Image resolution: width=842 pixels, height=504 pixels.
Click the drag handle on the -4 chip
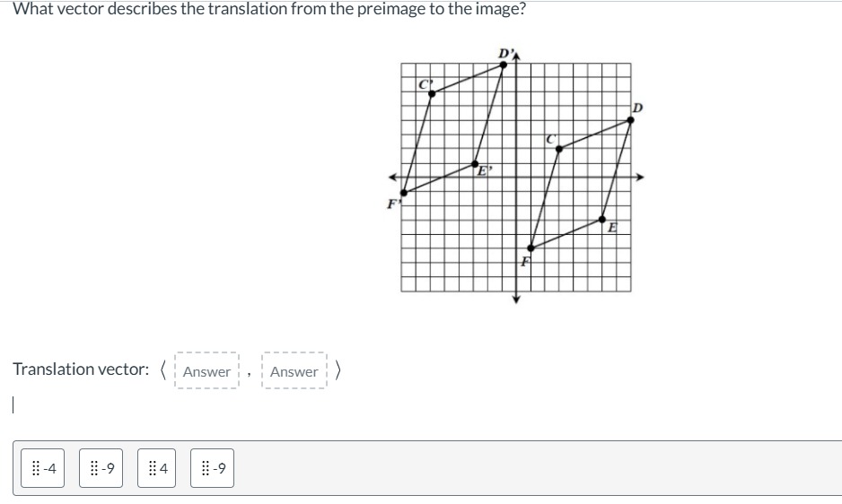[x=36, y=468]
